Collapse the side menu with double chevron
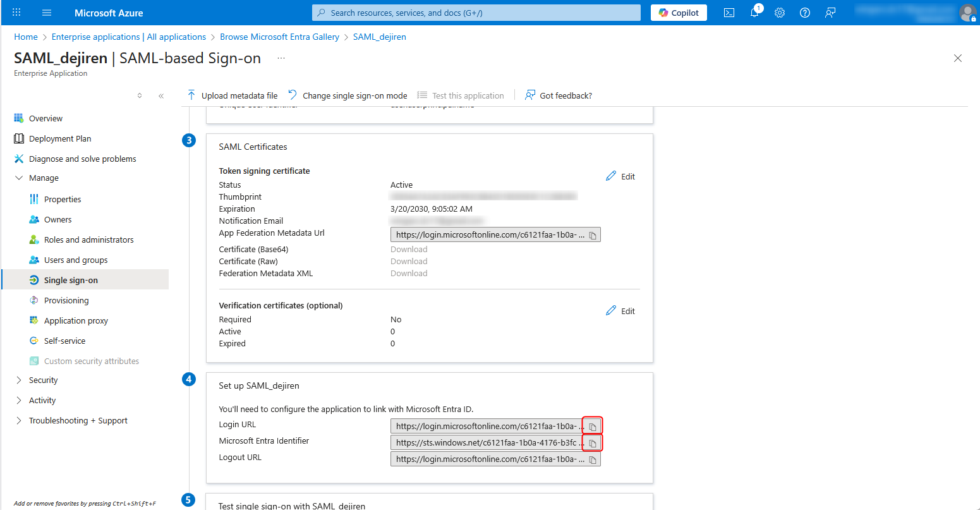 pyautogui.click(x=161, y=96)
